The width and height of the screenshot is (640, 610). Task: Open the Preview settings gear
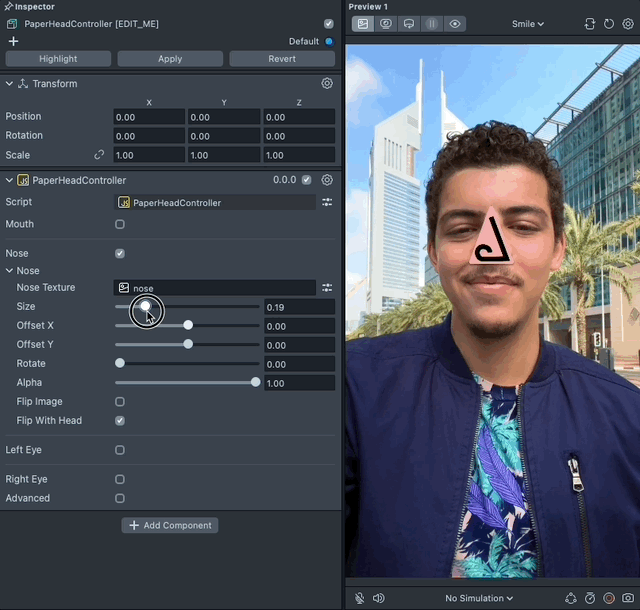click(627, 24)
